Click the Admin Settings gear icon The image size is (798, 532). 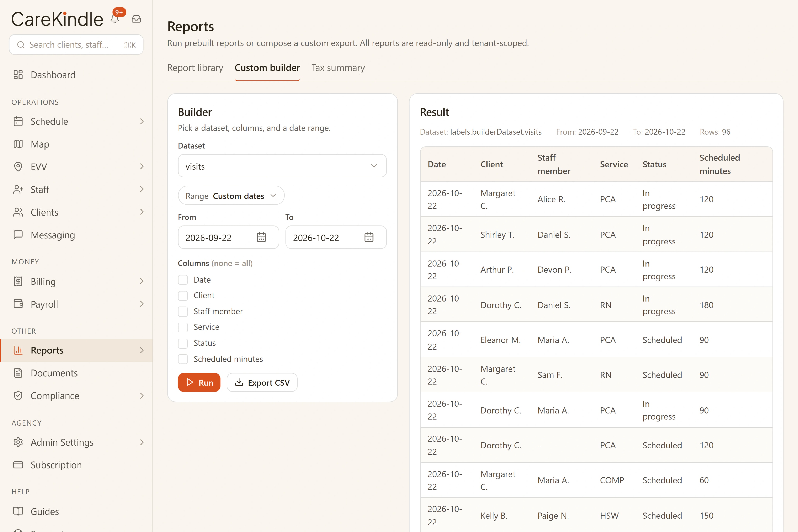click(x=18, y=442)
